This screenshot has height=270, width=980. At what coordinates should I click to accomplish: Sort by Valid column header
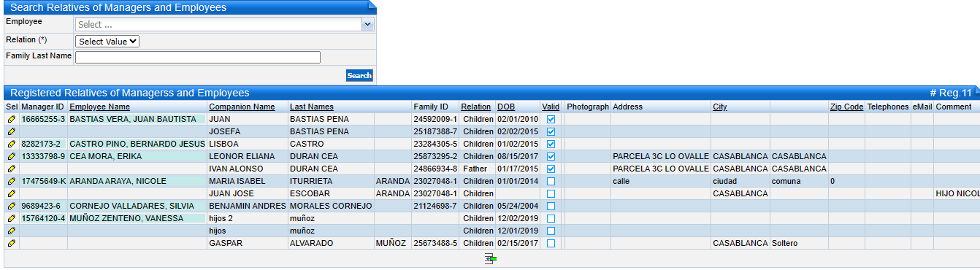tap(551, 107)
